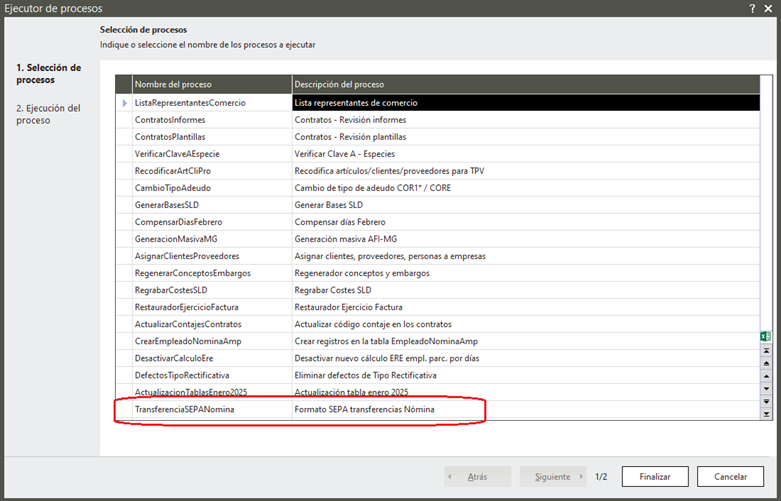Click the next record down arrow
This screenshot has height=501, width=781.
(x=766, y=389)
